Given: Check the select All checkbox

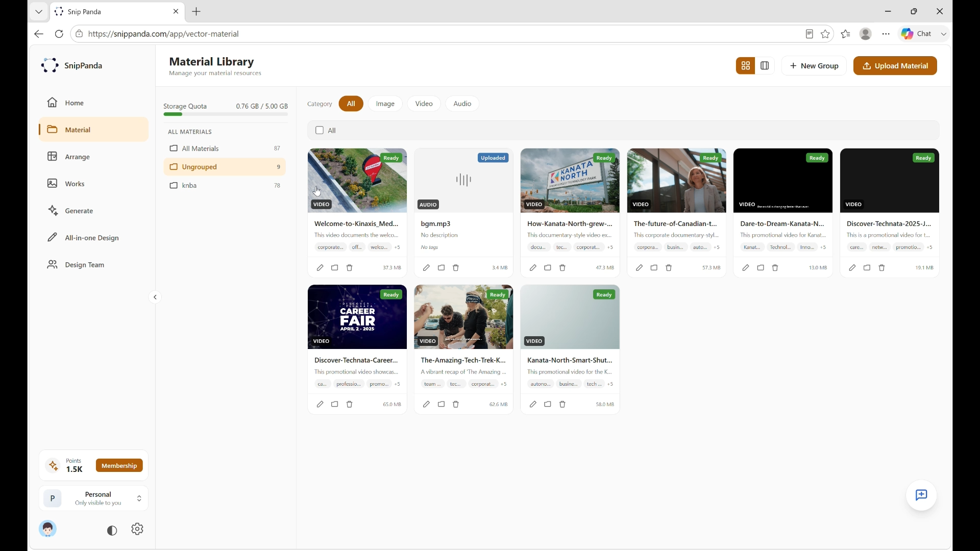Looking at the screenshot, I should pos(320,131).
